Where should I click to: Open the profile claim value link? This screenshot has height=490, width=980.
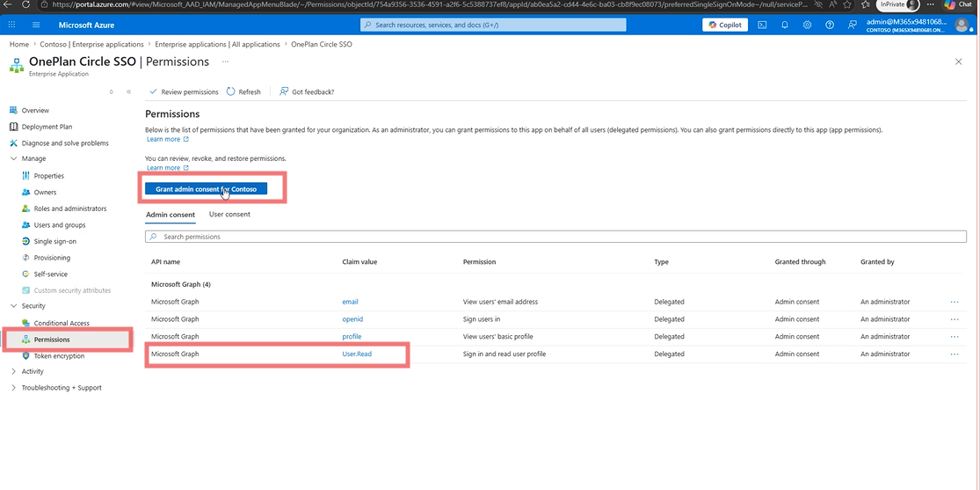pyautogui.click(x=352, y=337)
